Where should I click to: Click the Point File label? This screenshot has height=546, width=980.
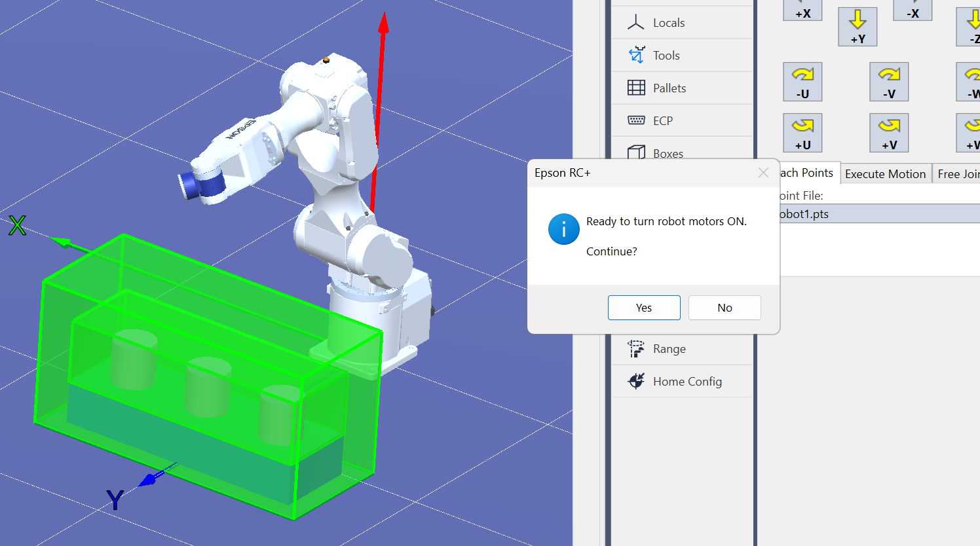point(801,196)
